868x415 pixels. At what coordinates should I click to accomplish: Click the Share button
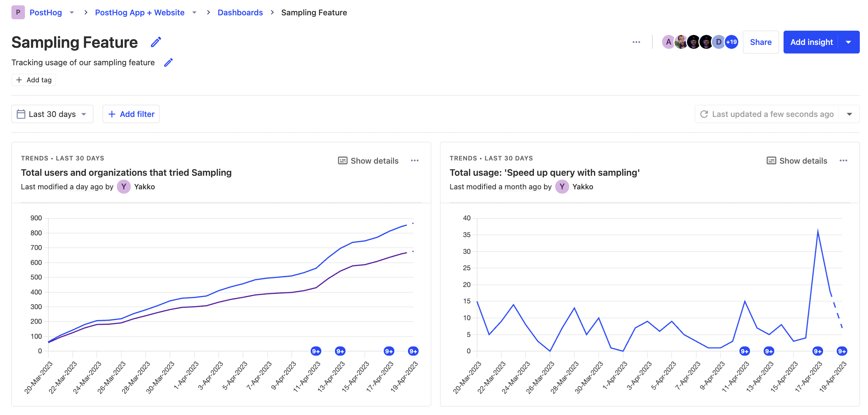tap(760, 42)
